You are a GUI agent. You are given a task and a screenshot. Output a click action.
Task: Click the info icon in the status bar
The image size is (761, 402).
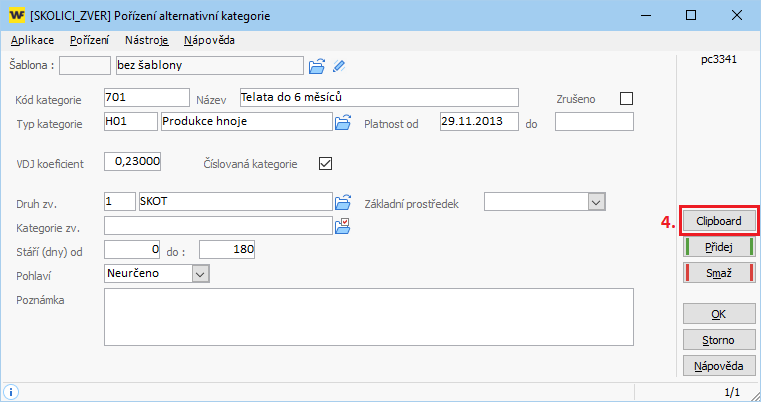[12, 392]
